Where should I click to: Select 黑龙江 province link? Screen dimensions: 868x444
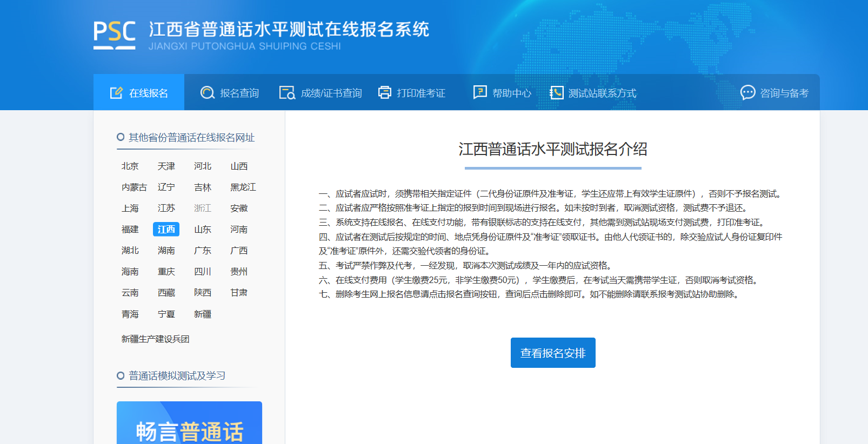243,187
